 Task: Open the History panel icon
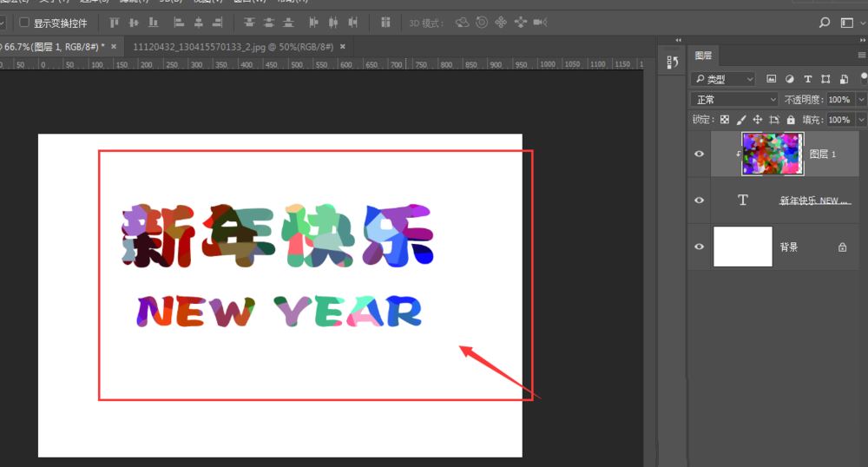pos(673,62)
